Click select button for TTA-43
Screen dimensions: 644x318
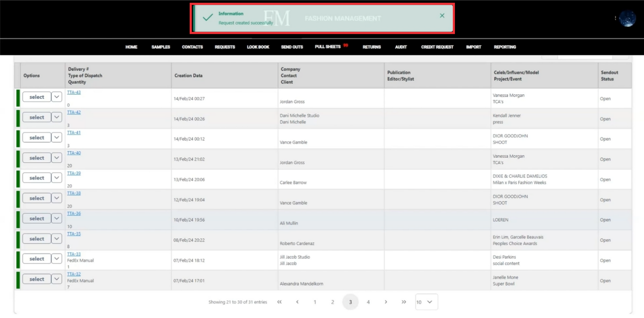(37, 97)
